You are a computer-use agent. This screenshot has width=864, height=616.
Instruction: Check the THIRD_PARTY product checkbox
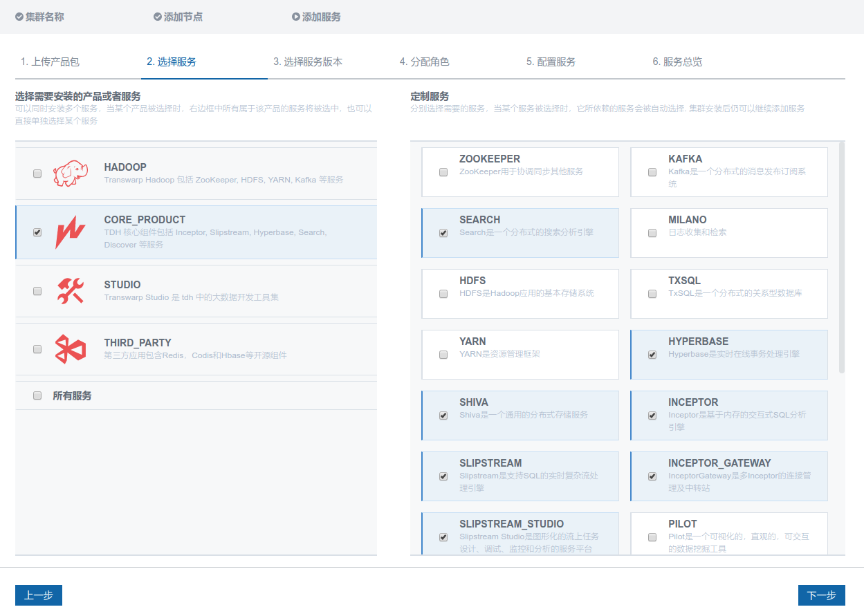(37, 350)
